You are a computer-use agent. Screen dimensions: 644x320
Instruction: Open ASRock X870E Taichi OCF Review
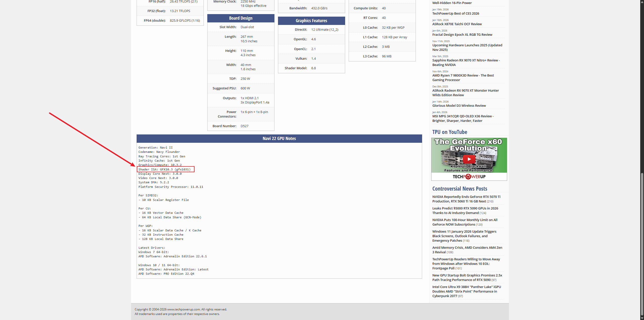pos(457,24)
